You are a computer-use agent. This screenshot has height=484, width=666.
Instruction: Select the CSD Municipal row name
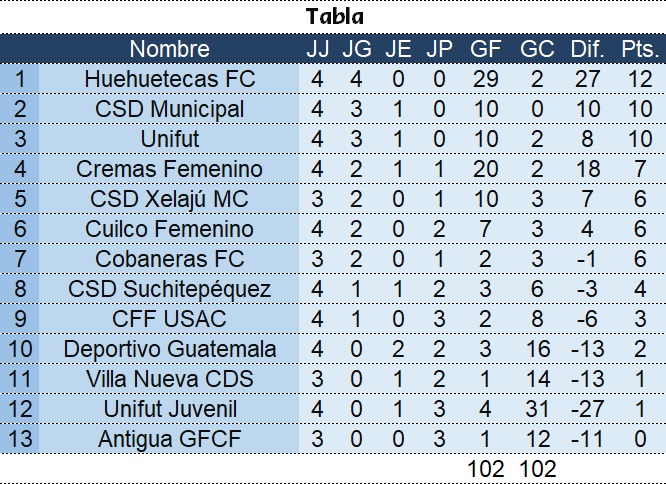170,109
